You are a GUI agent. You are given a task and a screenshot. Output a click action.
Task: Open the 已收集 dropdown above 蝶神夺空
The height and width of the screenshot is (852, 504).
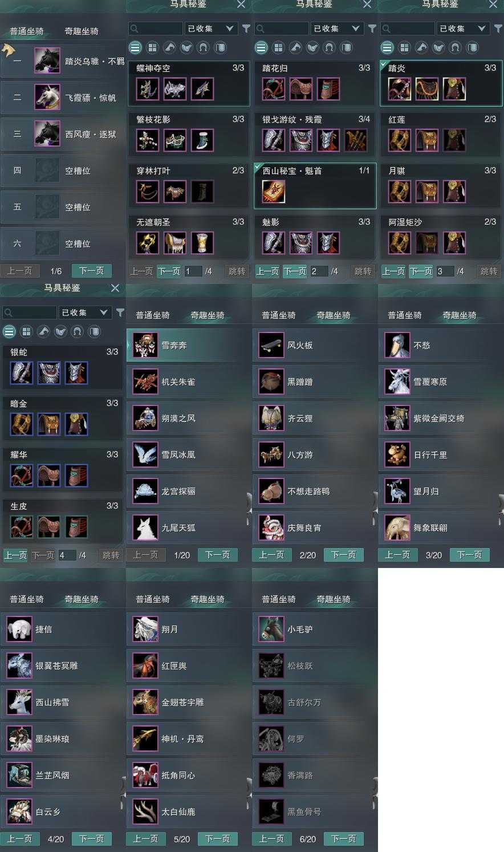211,29
